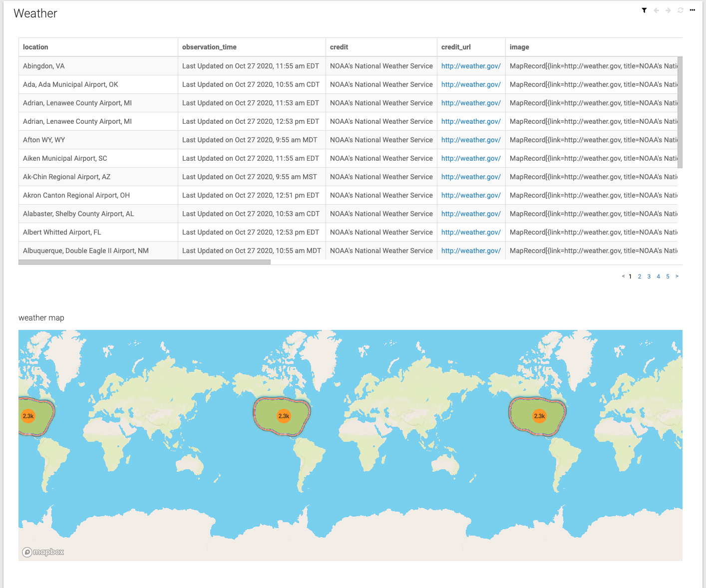Click the Mapbox logo on the map
Screen dimensions: 706x588
[43, 552]
